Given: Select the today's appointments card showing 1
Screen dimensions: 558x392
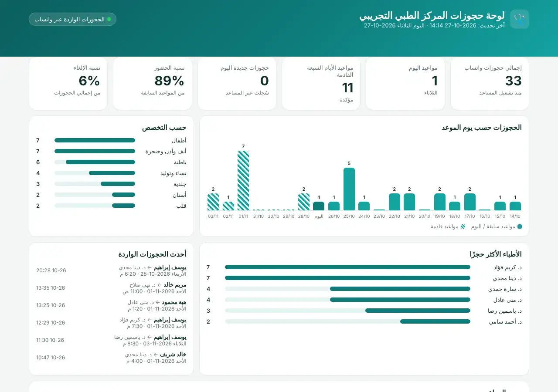Looking at the screenshot, I should 405,83.
